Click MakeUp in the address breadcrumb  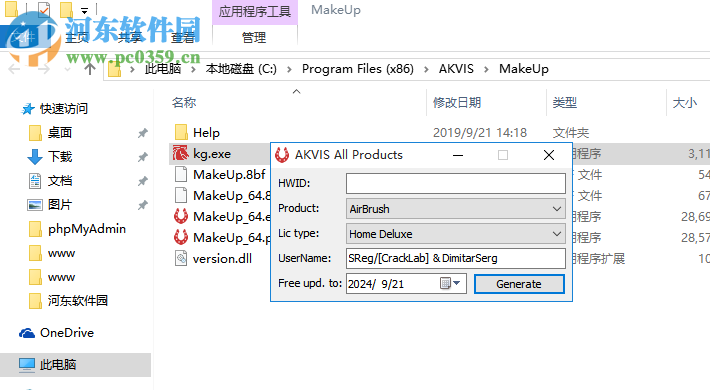coord(524,69)
